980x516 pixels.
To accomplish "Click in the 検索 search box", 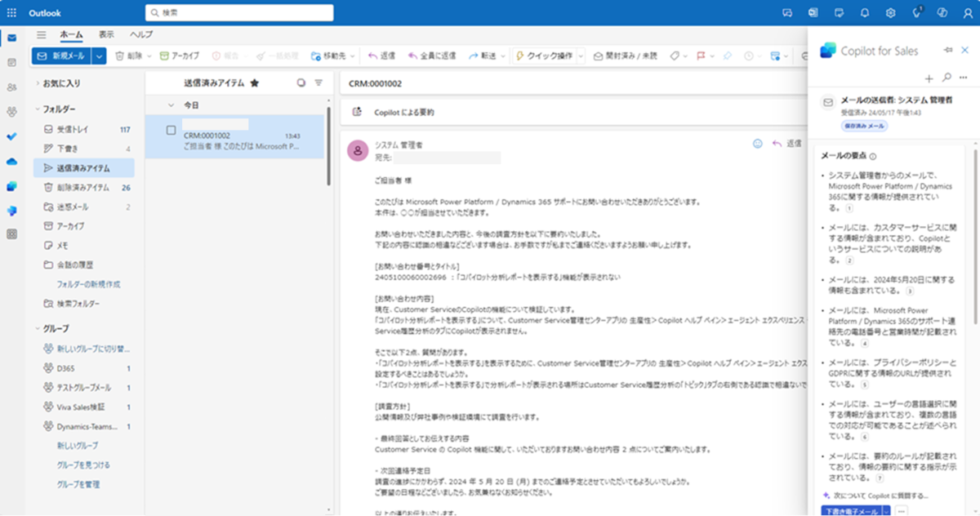I will [239, 13].
